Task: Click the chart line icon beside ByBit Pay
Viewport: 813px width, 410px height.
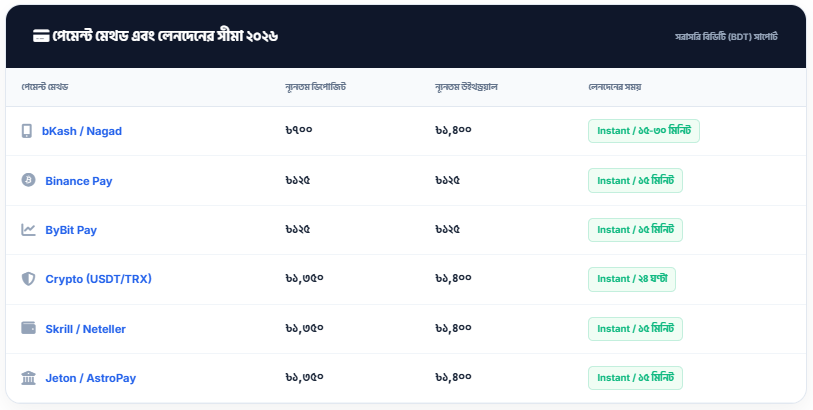Action: [28, 230]
